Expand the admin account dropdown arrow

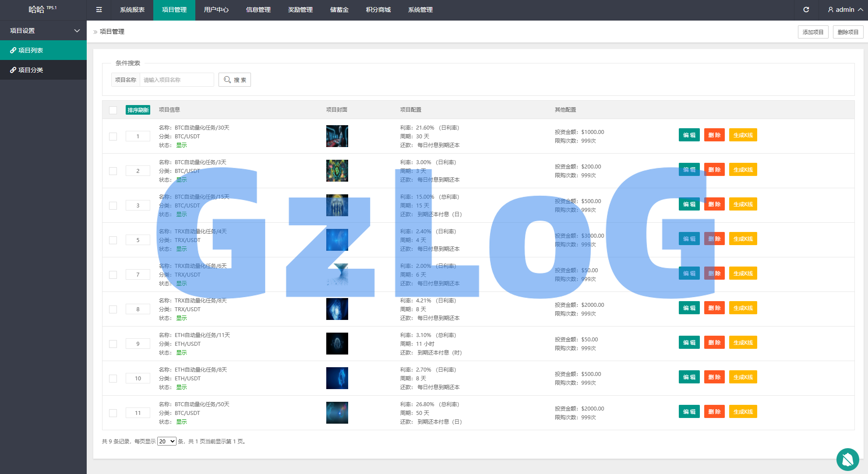pos(861,10)
